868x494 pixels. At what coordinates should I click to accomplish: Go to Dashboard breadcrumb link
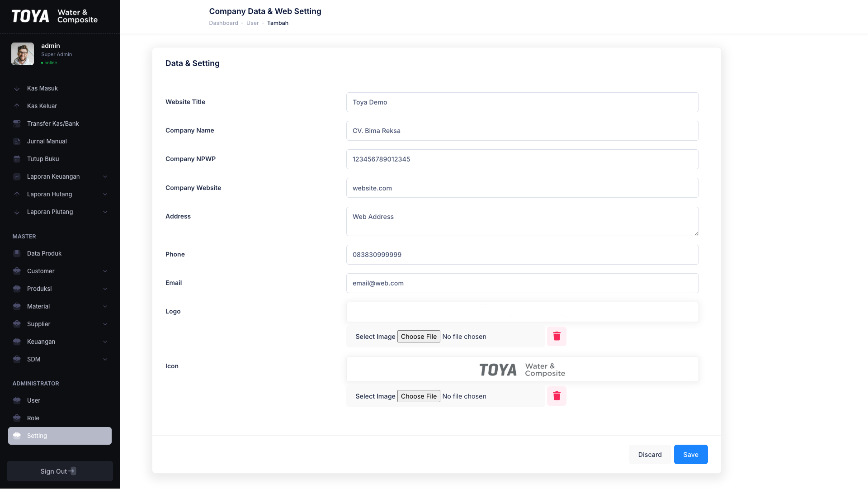[x=223, y=23]
